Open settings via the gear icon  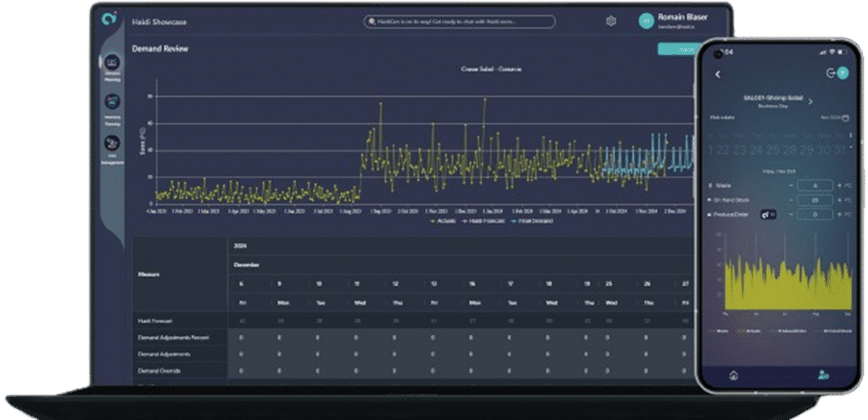[611, 21]
